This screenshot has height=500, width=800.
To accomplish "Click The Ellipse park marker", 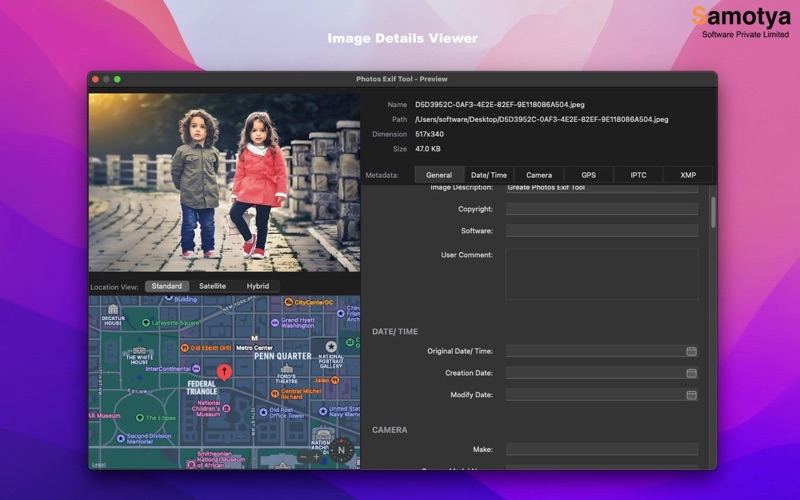I will click(x=140, y=417).
